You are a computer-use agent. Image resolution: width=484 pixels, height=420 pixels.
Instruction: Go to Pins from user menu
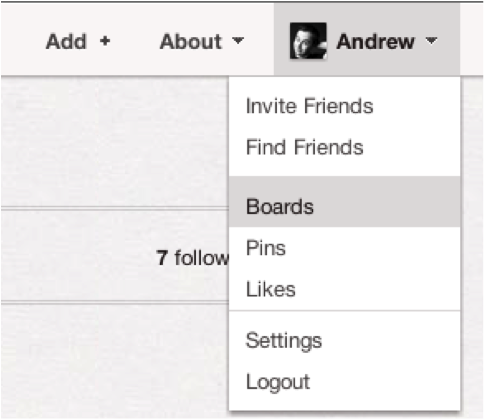[x=266, y=248]
